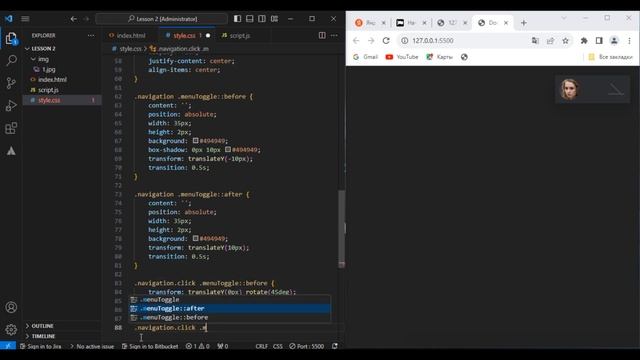Open the YouTube bookmark
Screen dimensions: 640x360
[x=402, y=57]
